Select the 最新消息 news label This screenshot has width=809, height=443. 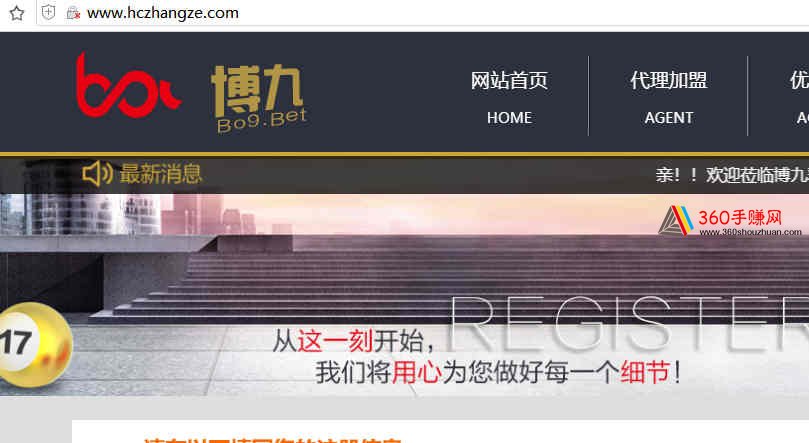click(x=161, y=174)
